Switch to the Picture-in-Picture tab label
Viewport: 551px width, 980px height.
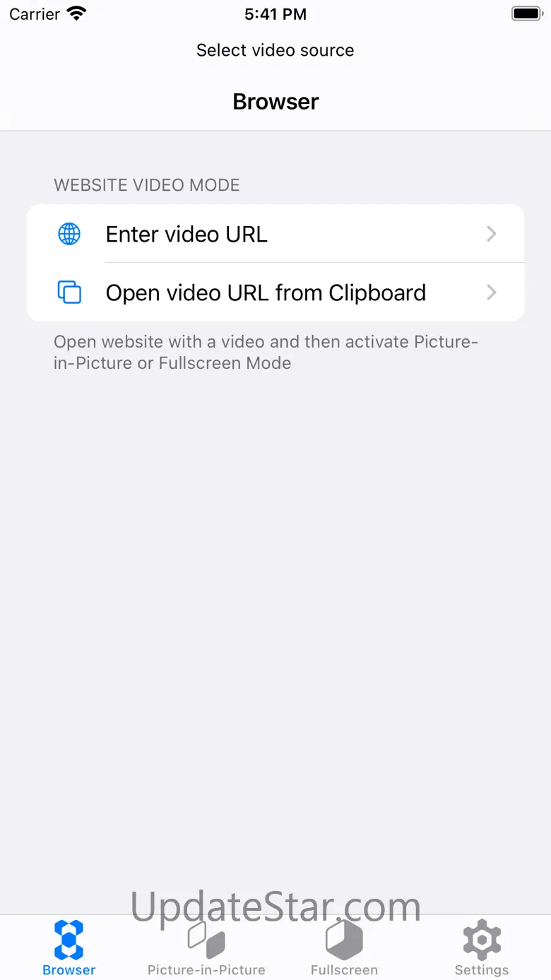pyautogui.click(x=206, y=970)
